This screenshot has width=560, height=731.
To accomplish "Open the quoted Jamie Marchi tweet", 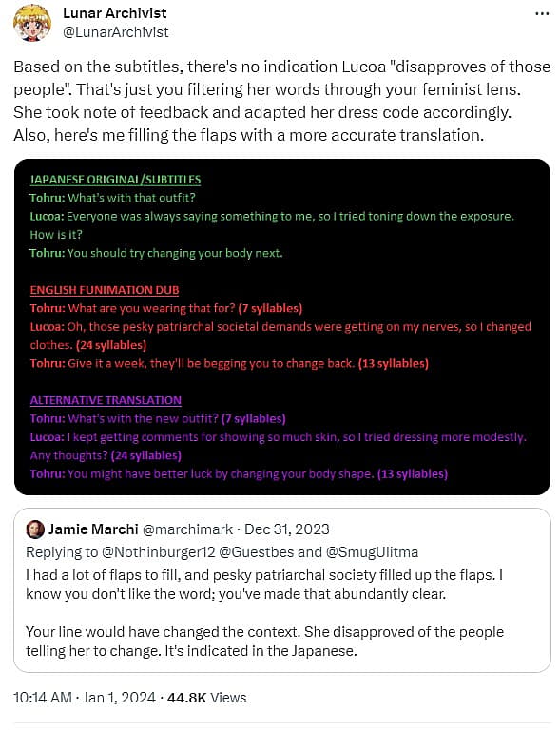I will pos(282,590).
